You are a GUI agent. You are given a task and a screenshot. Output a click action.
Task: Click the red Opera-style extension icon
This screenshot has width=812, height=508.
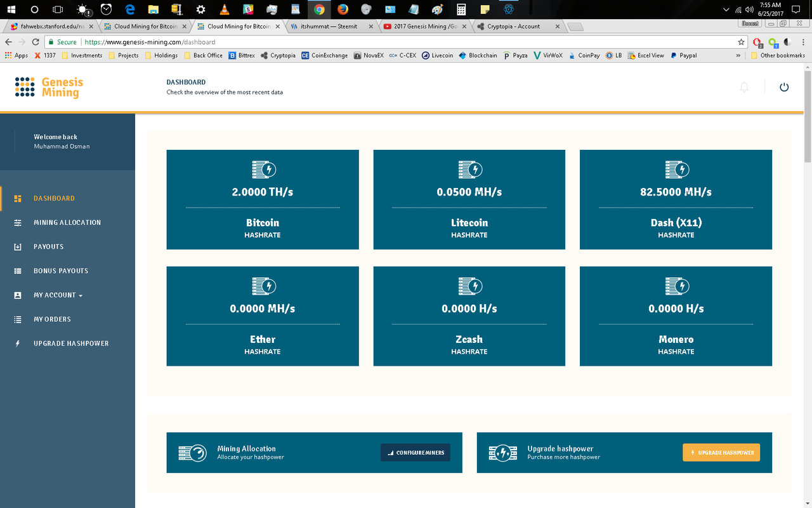pos(757,42)
